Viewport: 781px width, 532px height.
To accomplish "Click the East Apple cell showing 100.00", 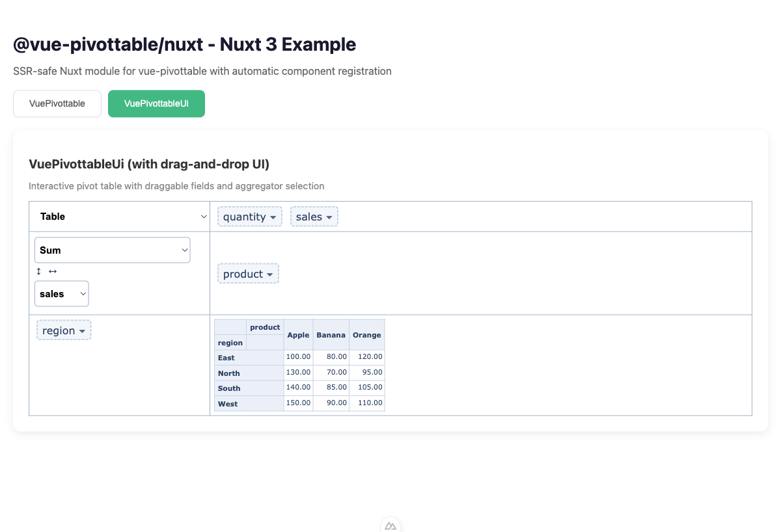I will coord(298,356).
